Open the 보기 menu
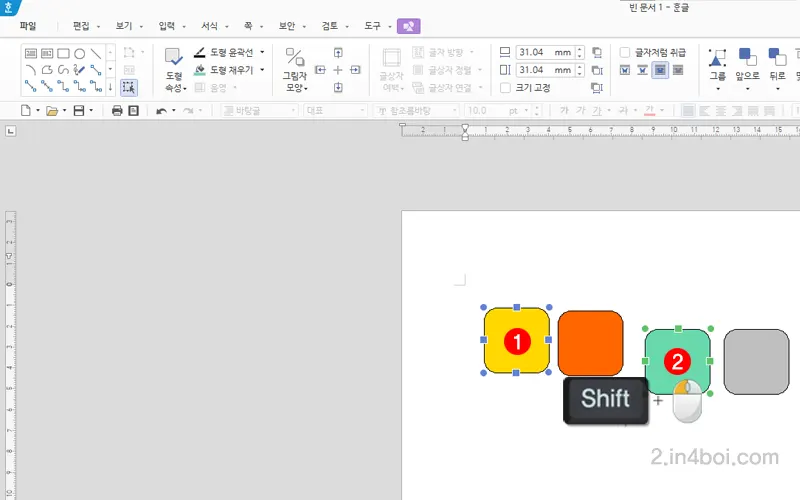Viewport: 800px width, 500px height. pos(124,26)
